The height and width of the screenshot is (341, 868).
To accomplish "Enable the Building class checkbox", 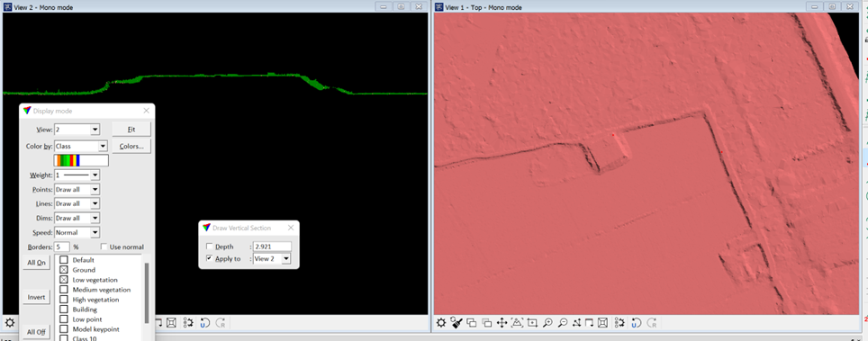I will (64, 310).
